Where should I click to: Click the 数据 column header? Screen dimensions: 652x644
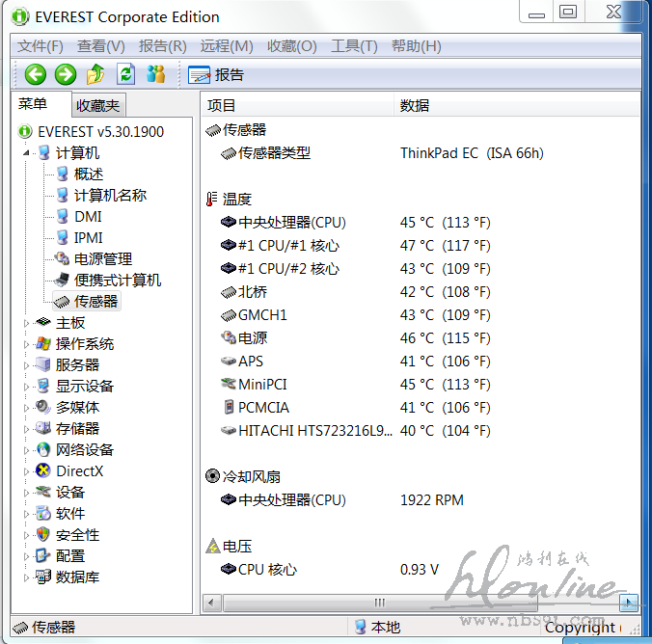[x=516, y=105]
